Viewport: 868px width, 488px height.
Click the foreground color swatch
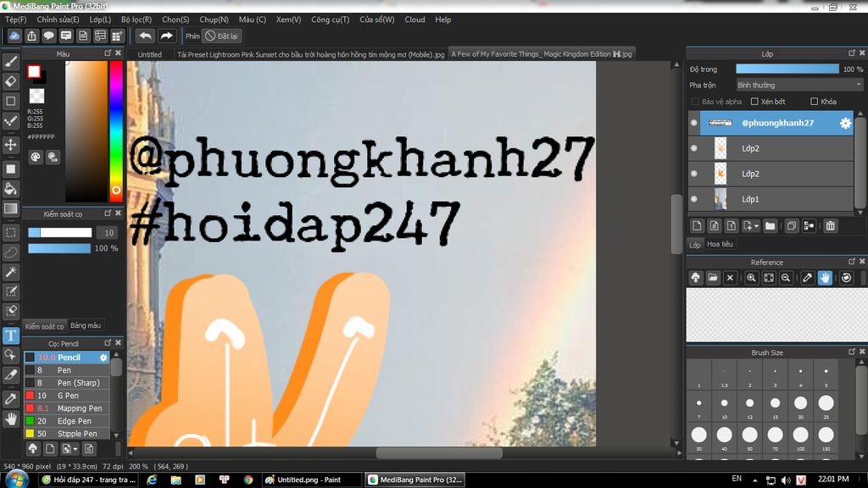coord(34,71)
